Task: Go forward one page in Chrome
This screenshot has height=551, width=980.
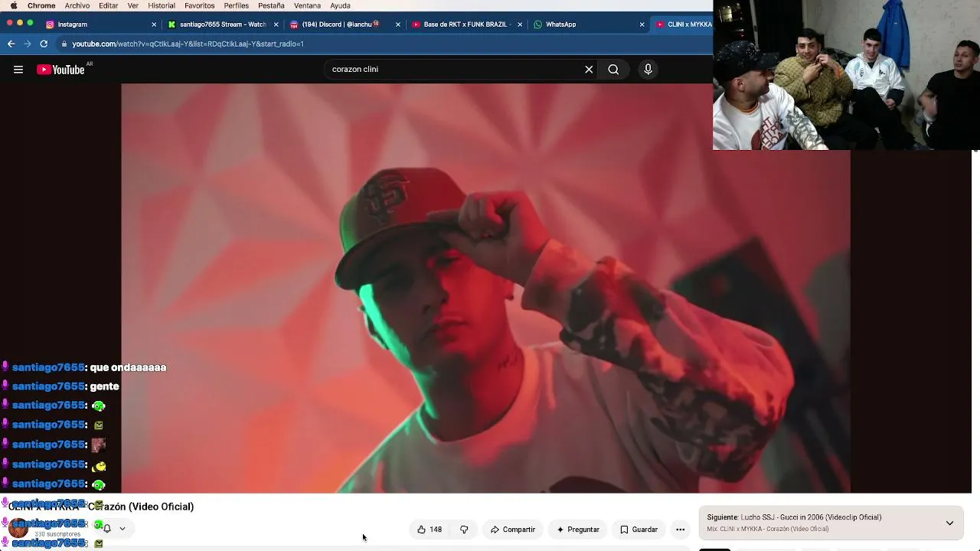Action: click(x=28, y=44)
